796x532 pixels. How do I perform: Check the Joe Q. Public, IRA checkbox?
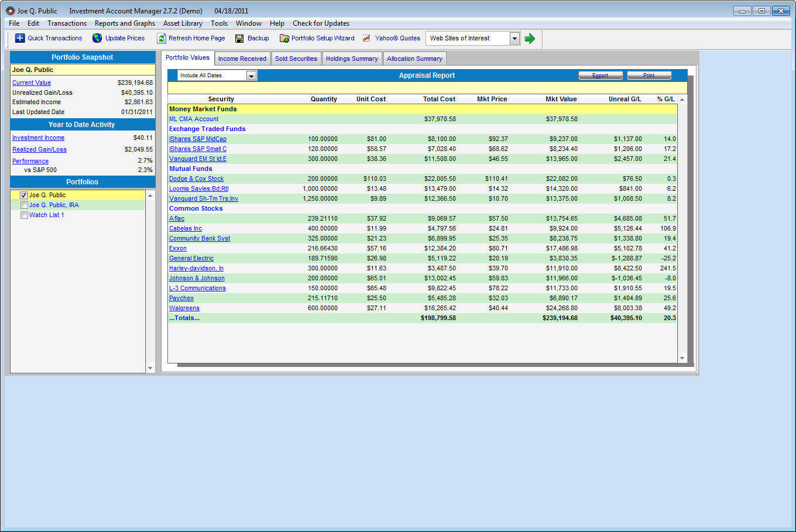point(24,205)
